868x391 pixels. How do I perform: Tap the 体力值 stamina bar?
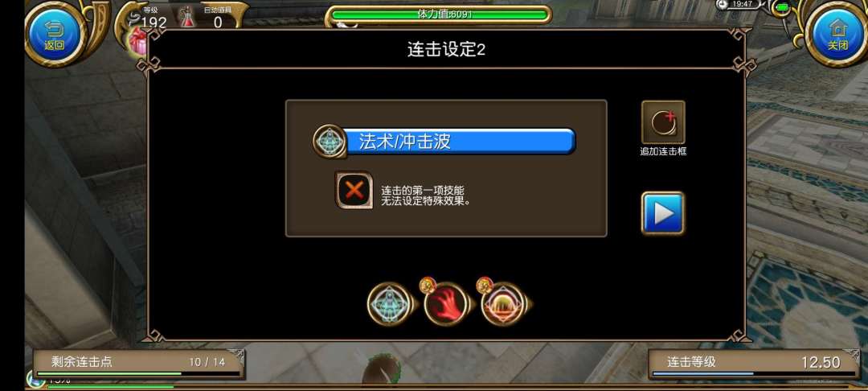pyautogui.click(x=439, y=14)
